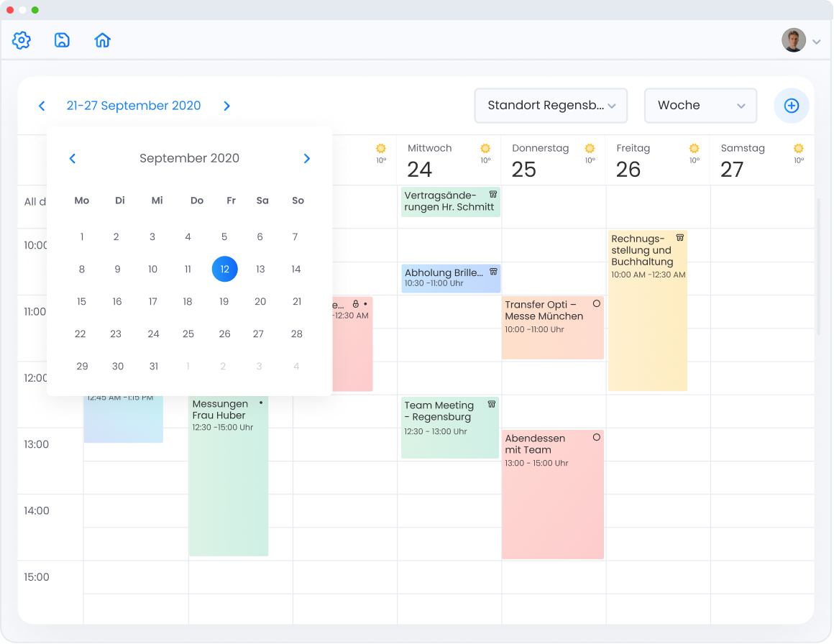This screenshot has height=644, width=834.
Task: Open the Woche view selector dropdown
Action: click(x=700, y=105)
